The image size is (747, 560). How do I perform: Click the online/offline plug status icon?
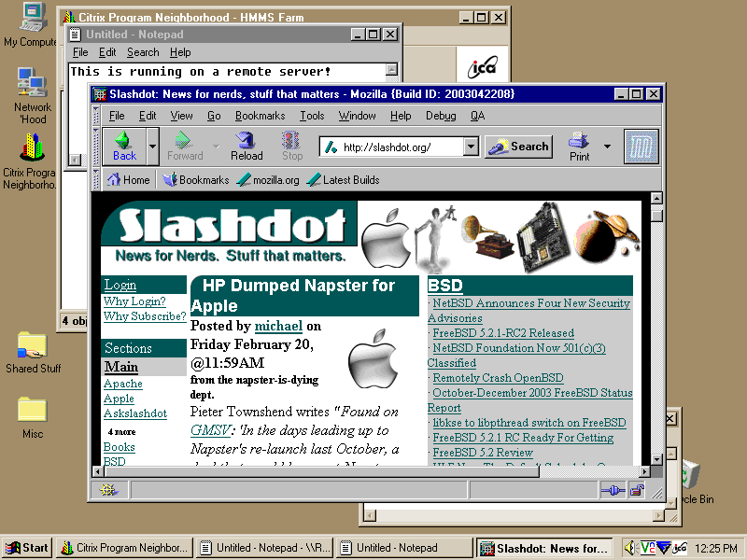tap(613, 490)
